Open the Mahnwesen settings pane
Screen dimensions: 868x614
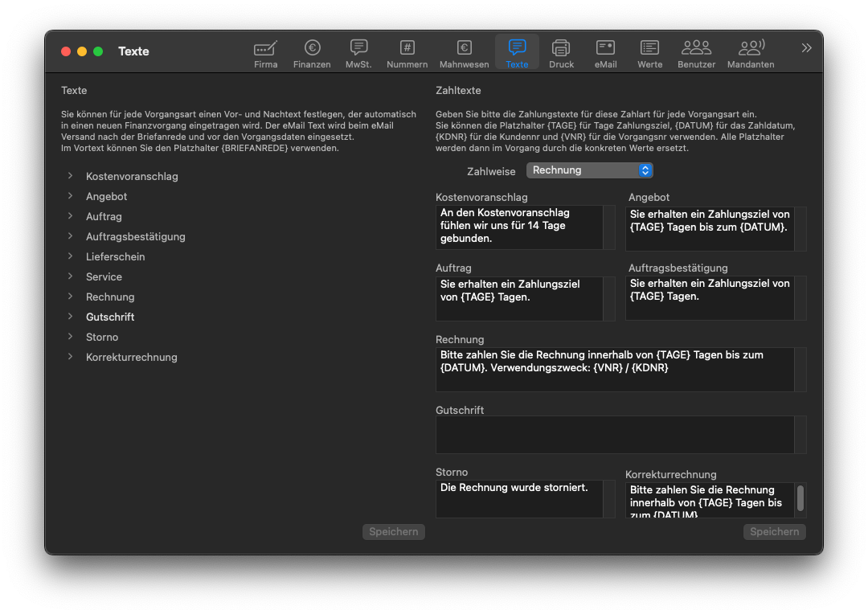(464, 53)
